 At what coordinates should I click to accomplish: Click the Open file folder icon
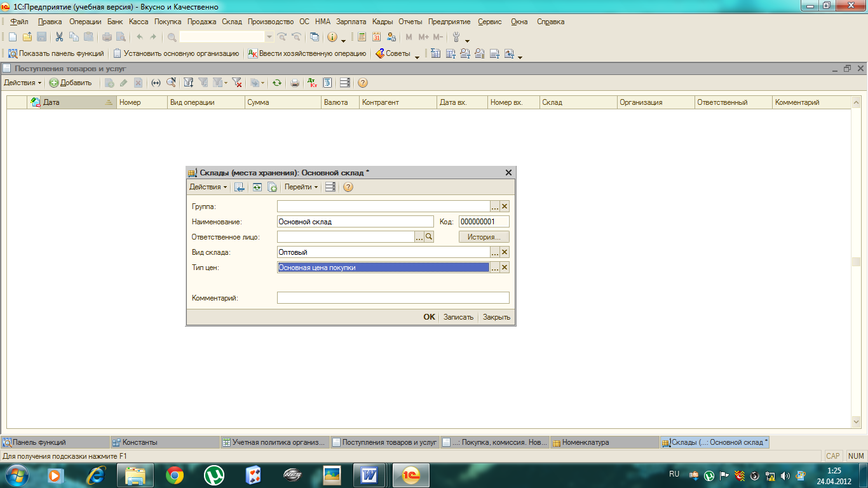pos(27,37)
